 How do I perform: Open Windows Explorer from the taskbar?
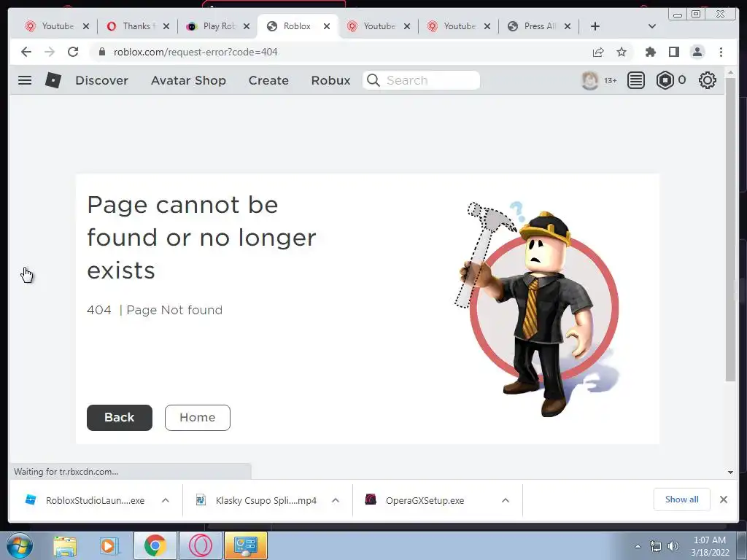coord(65,546)
